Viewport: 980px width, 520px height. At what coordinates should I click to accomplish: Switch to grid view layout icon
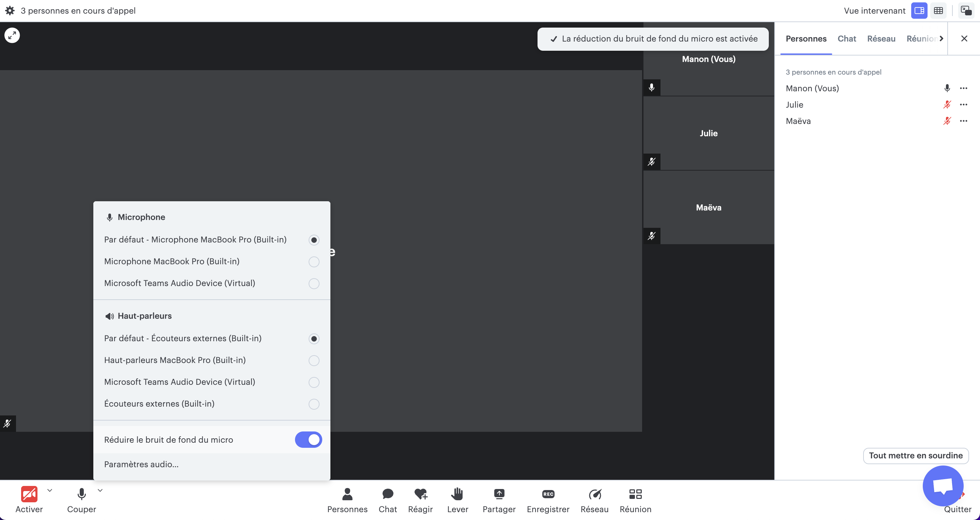click(x=938, y=11)
